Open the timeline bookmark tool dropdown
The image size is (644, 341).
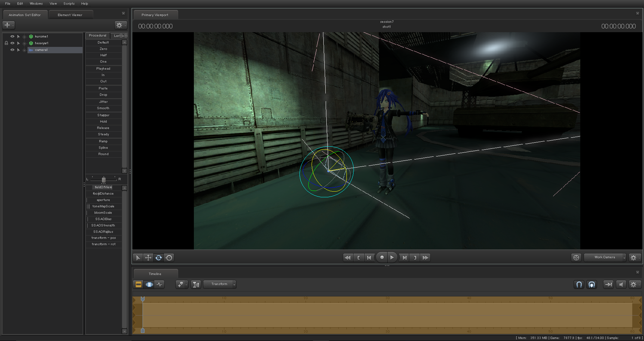point(182,284)
